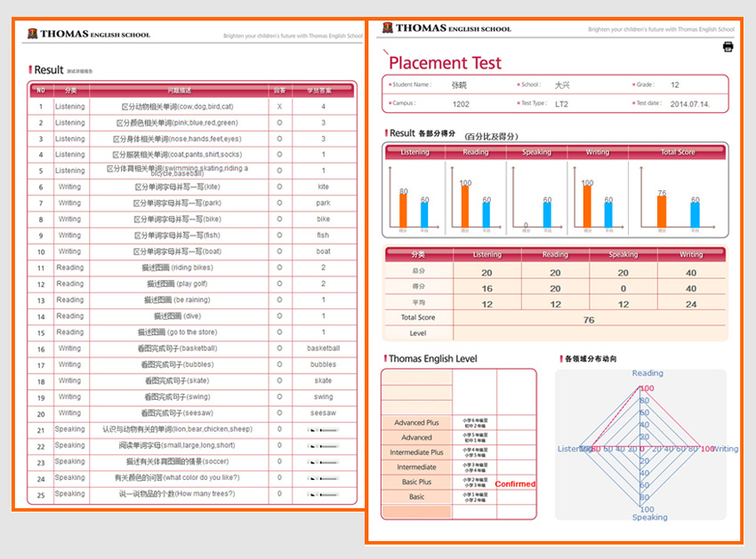Click the Thomas English School logo on the Result page
Viewport: 756px width, 559px height.
89,34
